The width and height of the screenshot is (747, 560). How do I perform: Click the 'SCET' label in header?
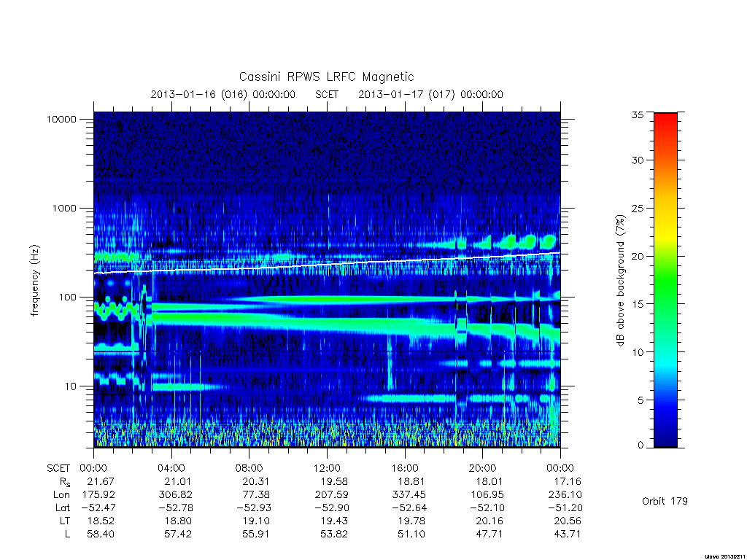(327, 94)
